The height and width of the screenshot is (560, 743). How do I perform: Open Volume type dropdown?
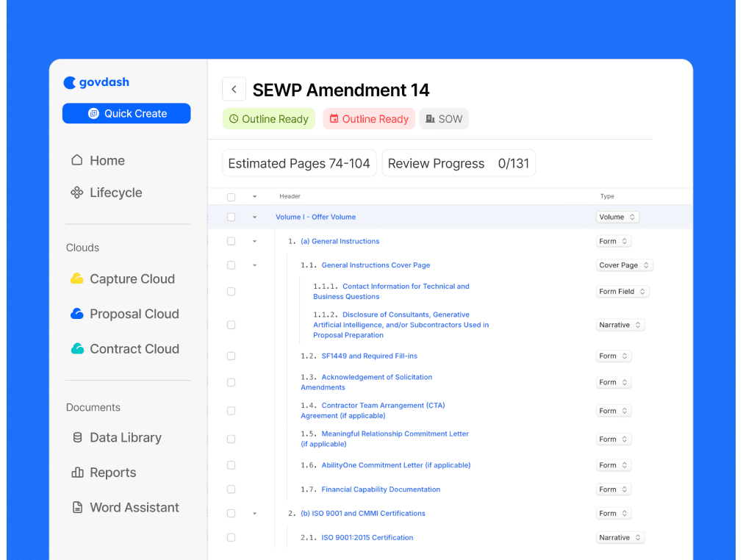pos(617,217)
